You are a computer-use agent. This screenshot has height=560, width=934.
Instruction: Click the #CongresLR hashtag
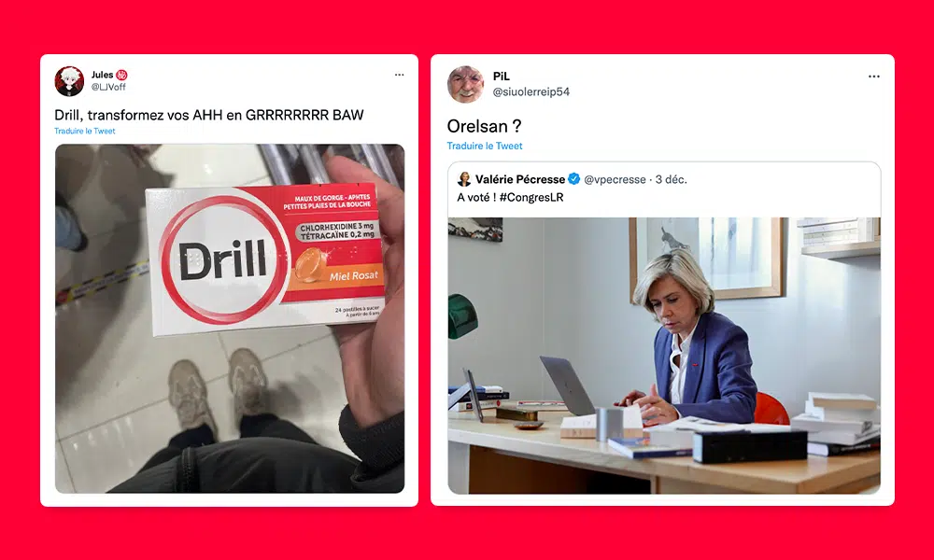pyautogui.click(x=531, y=198)
